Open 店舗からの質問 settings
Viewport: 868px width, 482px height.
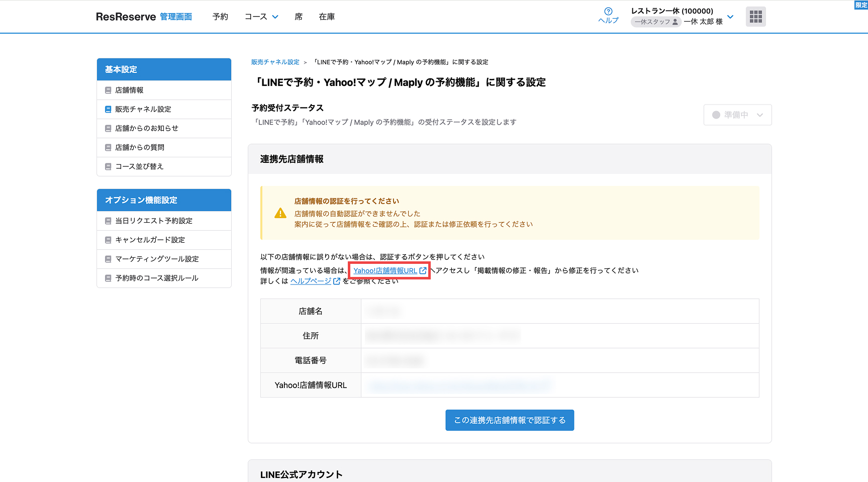click(164, 147)
